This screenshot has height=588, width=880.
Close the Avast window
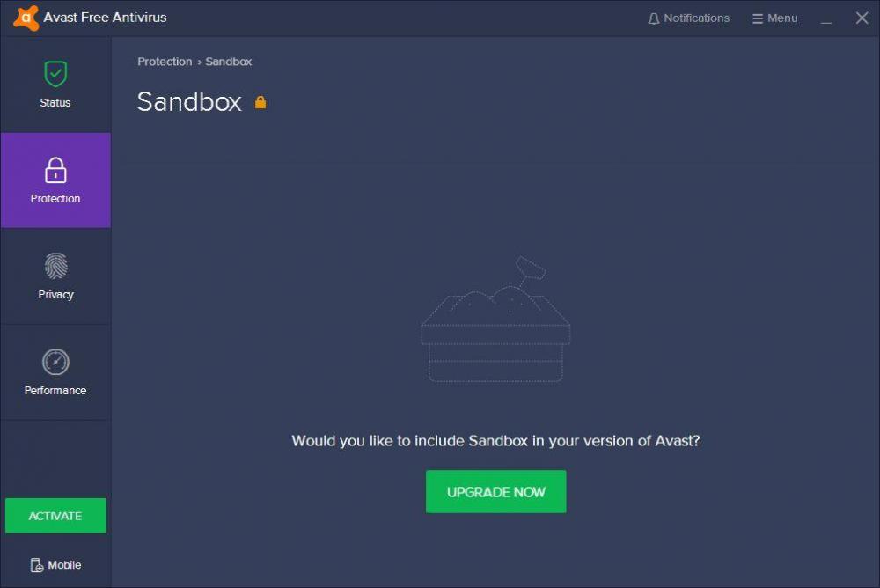[862, 18]
